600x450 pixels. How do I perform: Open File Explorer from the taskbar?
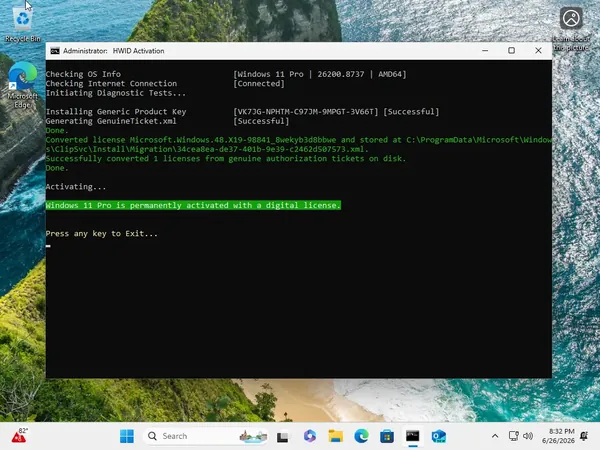point(336,436)
